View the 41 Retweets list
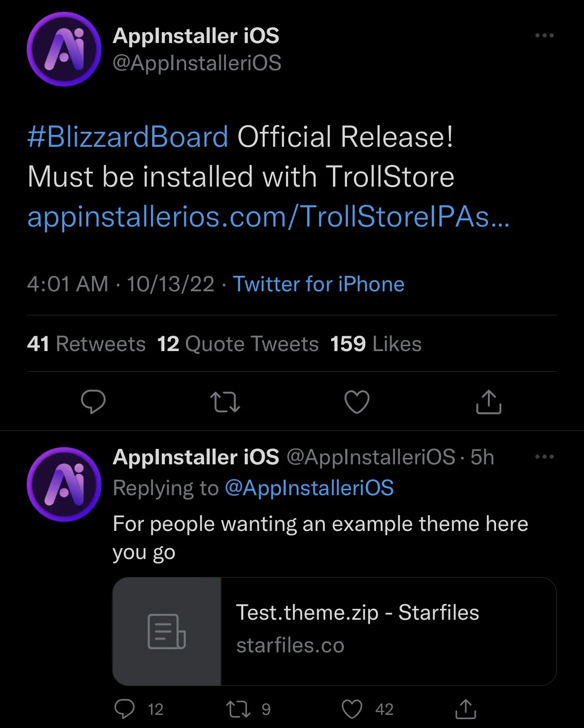Viewport: 584px width, 728px height. pos(86,344)
